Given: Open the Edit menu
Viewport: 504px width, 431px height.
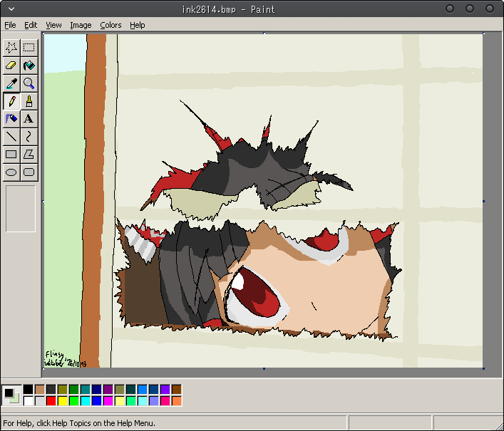Looking at the screenshot, I should click(31, 25).
